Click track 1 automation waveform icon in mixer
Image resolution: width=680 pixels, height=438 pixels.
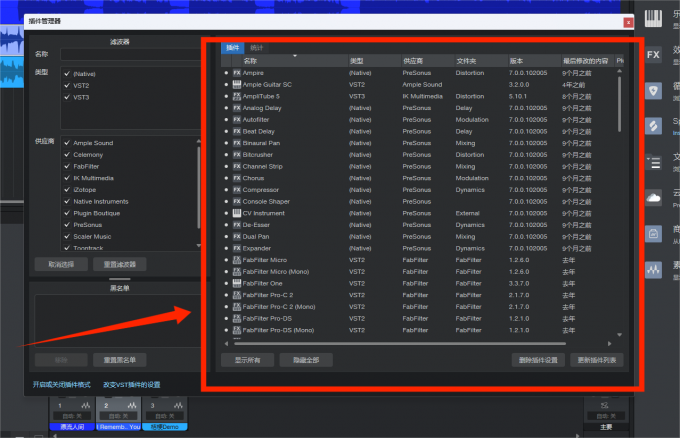pos(86,405)
